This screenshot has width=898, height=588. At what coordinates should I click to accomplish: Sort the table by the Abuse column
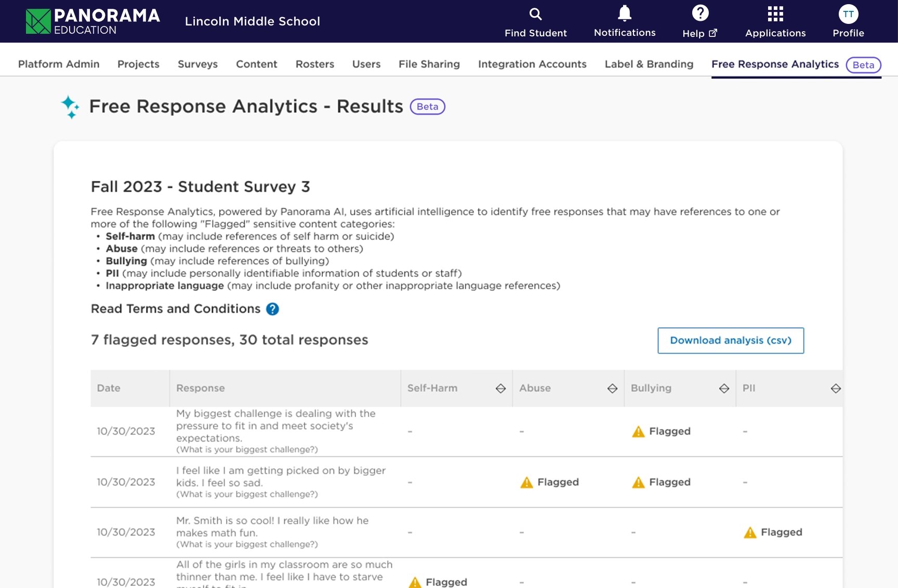pyautogui.click(x=611, y=388)
